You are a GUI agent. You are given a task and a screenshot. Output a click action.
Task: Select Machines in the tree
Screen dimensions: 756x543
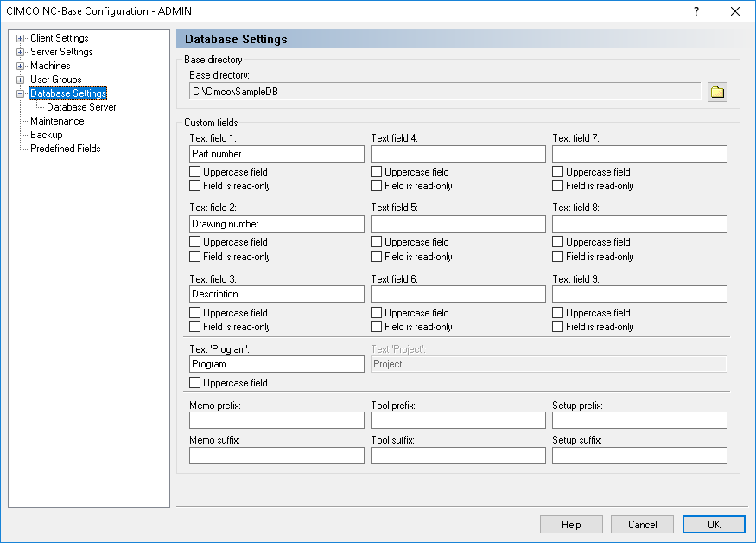(50, 66)
